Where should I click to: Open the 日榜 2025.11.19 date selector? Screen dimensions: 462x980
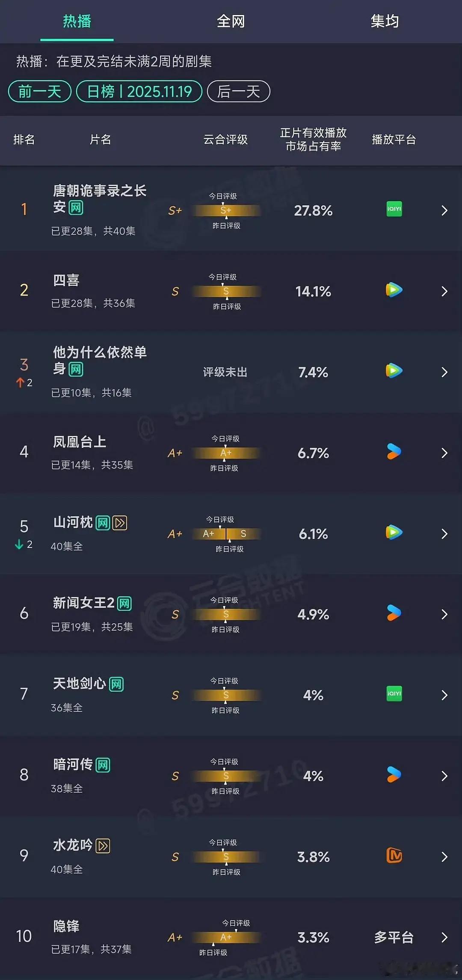(139, 91)
